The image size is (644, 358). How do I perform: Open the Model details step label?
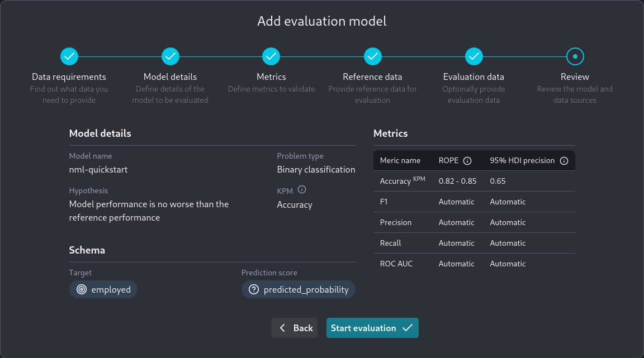tap(170, 77)
